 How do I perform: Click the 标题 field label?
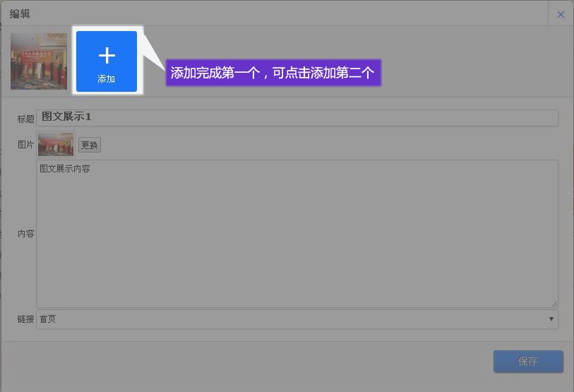26,119
